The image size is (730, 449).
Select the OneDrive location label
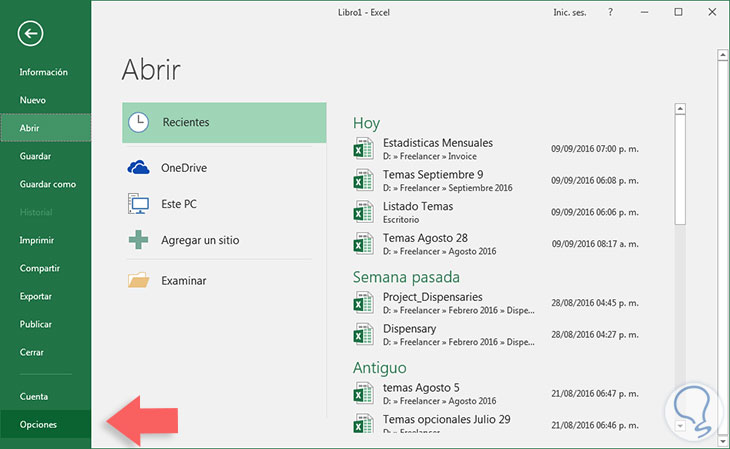coord(184,168)
